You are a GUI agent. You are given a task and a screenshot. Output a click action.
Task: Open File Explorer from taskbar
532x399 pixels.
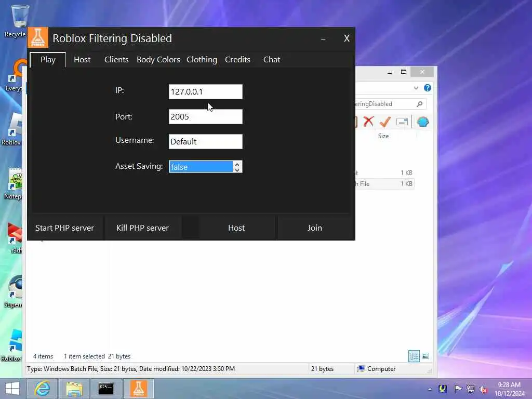coord(74,389)
